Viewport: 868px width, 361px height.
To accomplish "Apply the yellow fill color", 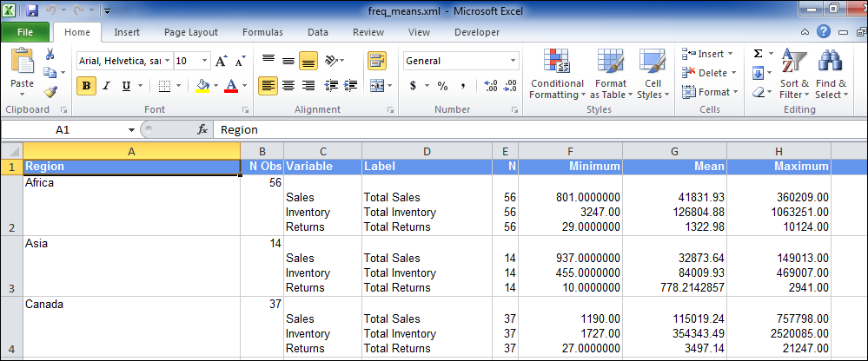I will pyautogui.click(x=203, y=86).
